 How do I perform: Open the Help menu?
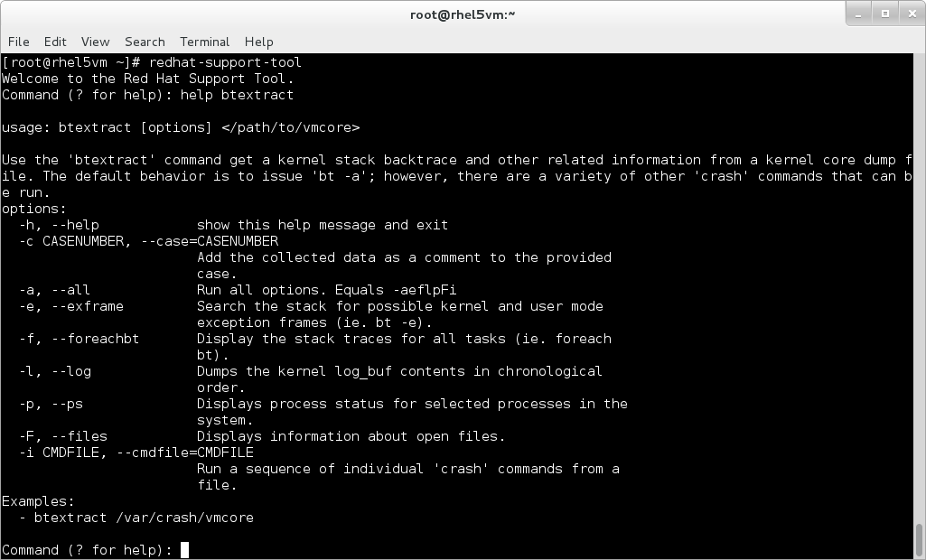pyautogui.click(x=258, y=42)
